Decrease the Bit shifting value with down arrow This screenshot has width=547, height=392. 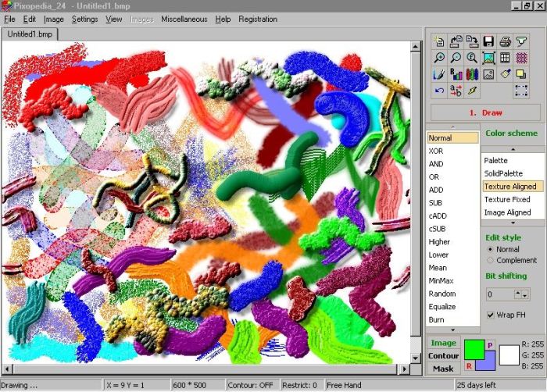(x=525, y=295)
